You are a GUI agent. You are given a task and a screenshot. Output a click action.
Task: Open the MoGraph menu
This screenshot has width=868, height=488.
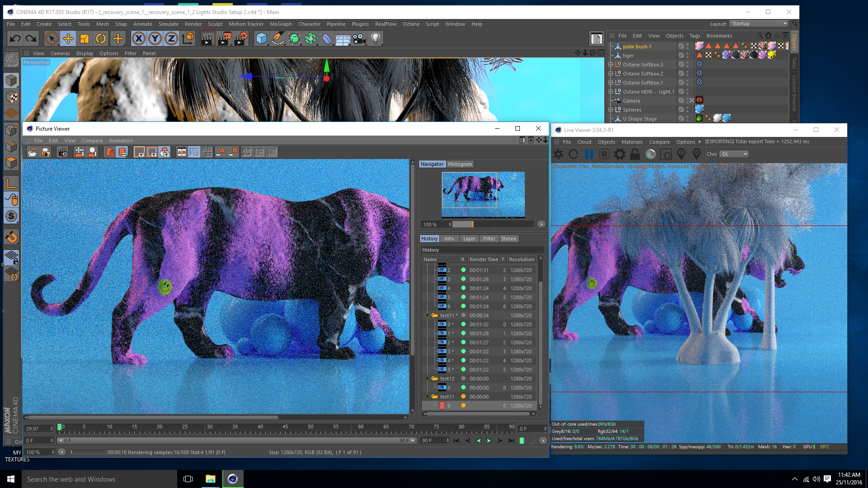click(x=281, y=24)
